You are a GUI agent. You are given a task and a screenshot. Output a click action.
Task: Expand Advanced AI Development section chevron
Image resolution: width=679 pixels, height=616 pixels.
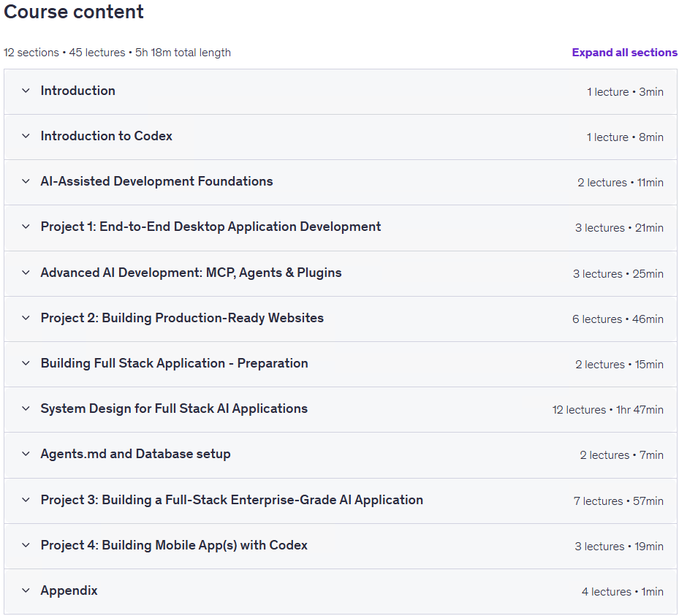tap(26, 273)
